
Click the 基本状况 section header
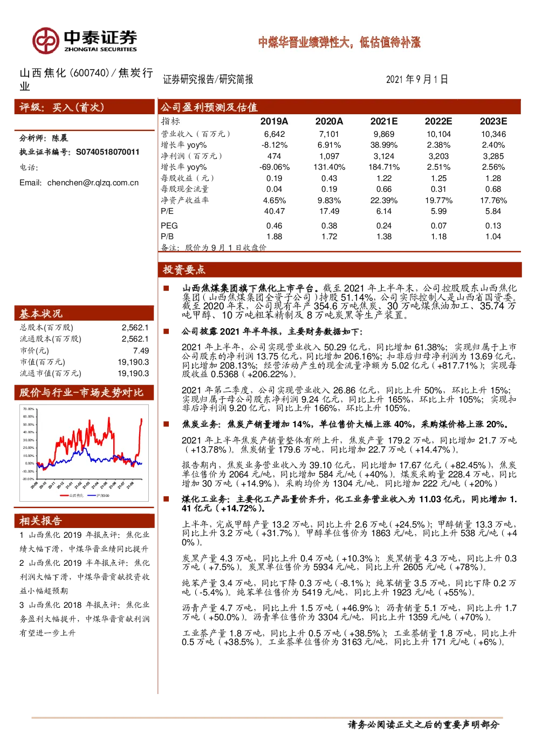pos(85,314)
